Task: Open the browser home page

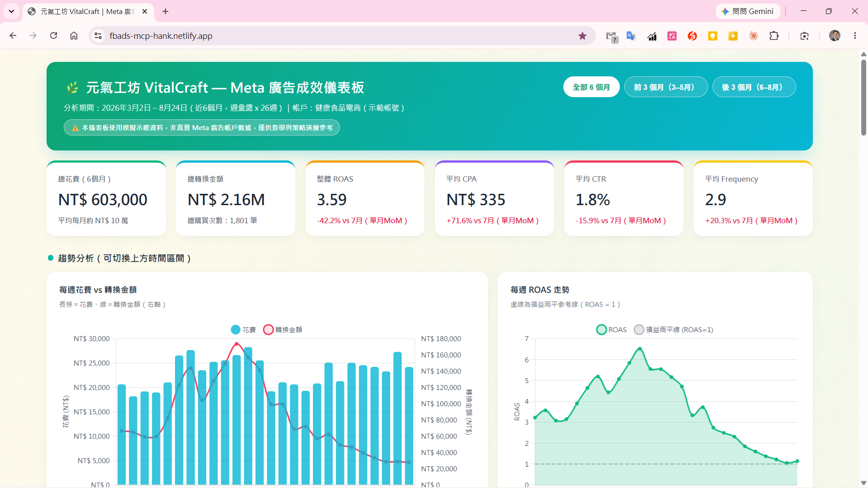Action: click(74, 36)
